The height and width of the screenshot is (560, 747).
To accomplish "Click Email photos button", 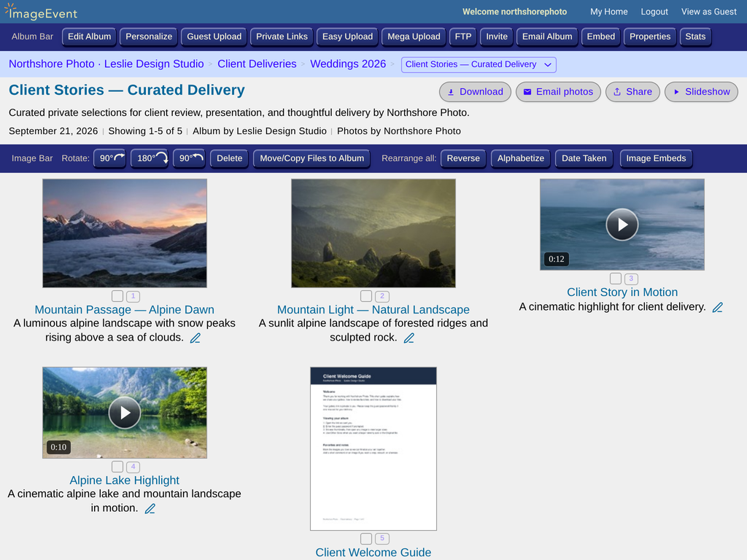I will (558, 92).
